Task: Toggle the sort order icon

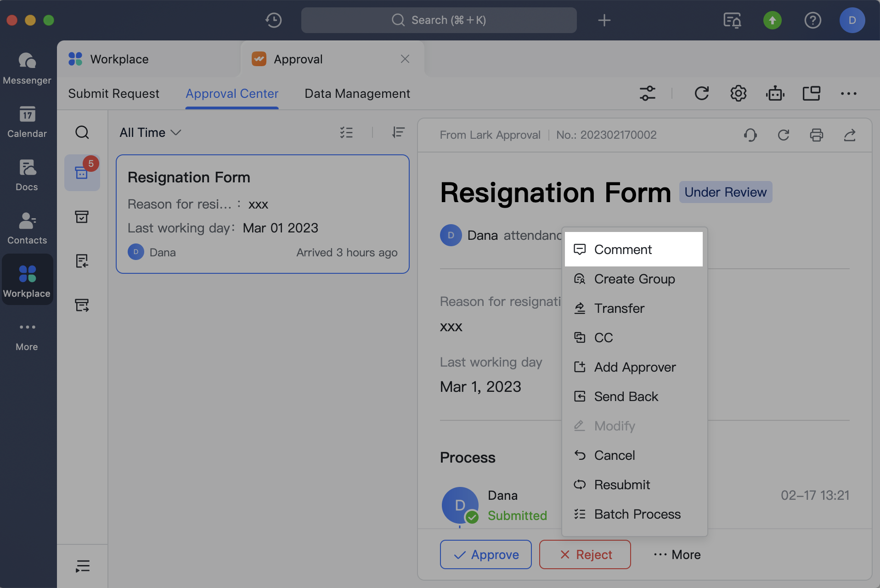Action: point(398,133)
